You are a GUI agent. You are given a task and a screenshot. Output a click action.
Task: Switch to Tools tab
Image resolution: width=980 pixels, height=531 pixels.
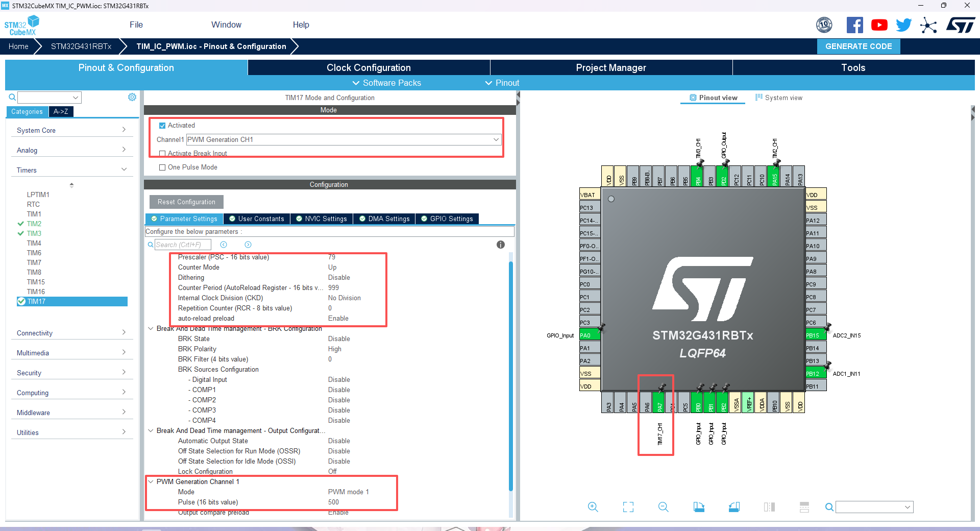click(853, 67)
